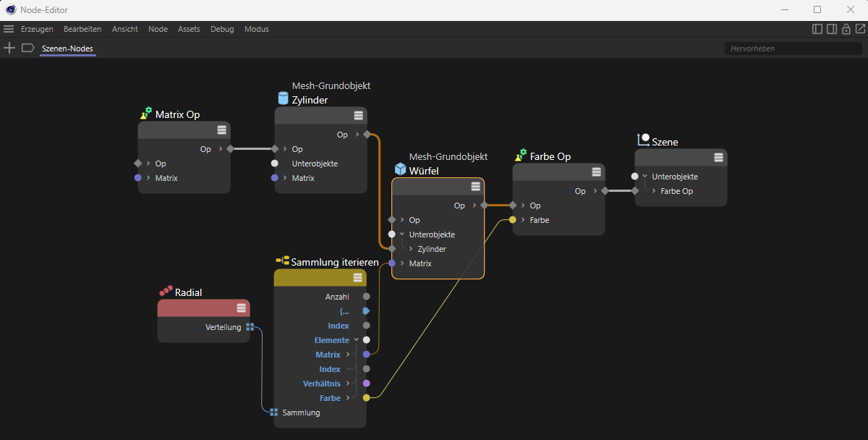Collapse the Unterobjekte port of the Würfel node
This screenshot has width=868, height=440.
[401, 234]
